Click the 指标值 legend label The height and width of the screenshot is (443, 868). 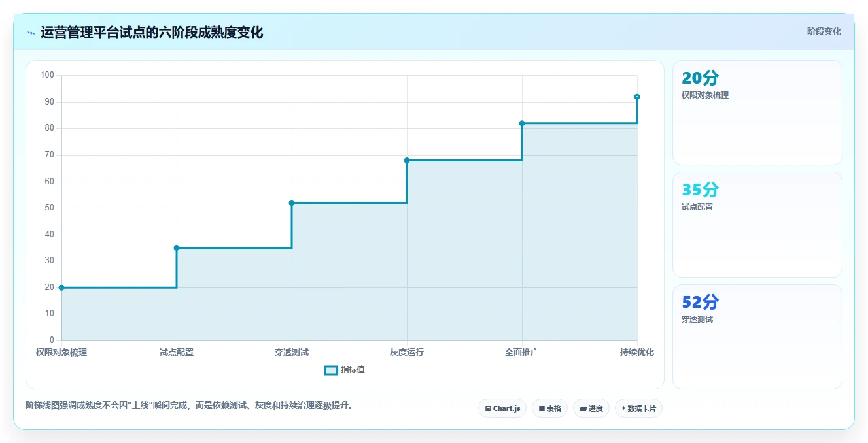[x=353, y=370]
